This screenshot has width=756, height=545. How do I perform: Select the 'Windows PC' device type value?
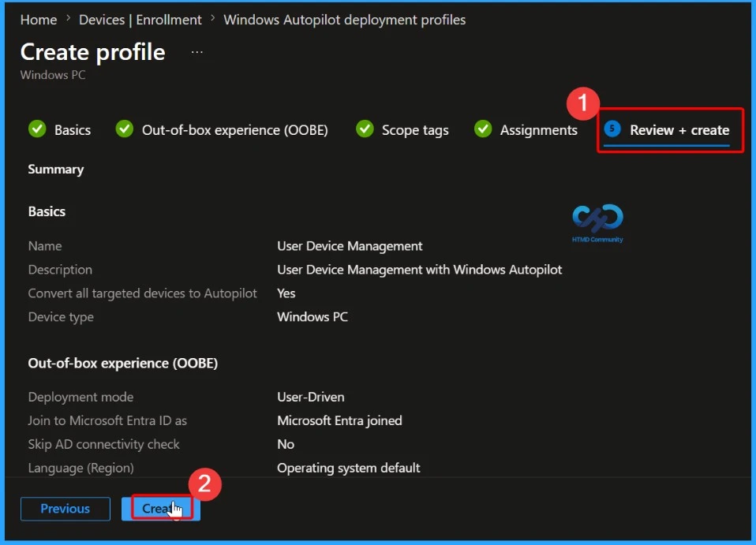click(313, 317)
